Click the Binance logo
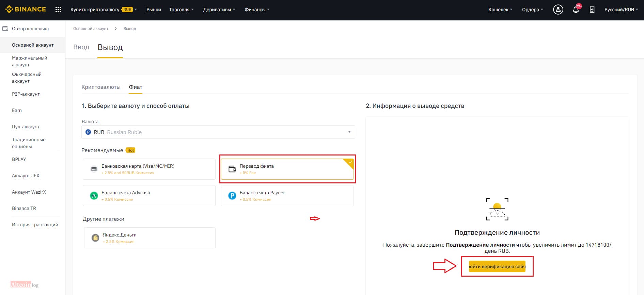 (x=26, y=10)
